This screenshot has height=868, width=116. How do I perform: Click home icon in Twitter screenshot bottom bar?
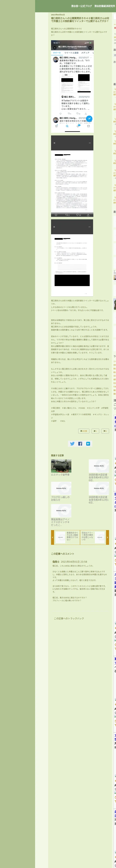(x=57, y=126)
